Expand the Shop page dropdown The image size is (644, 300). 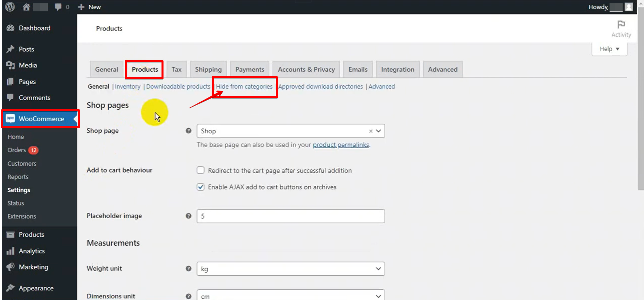coord(379,131)
